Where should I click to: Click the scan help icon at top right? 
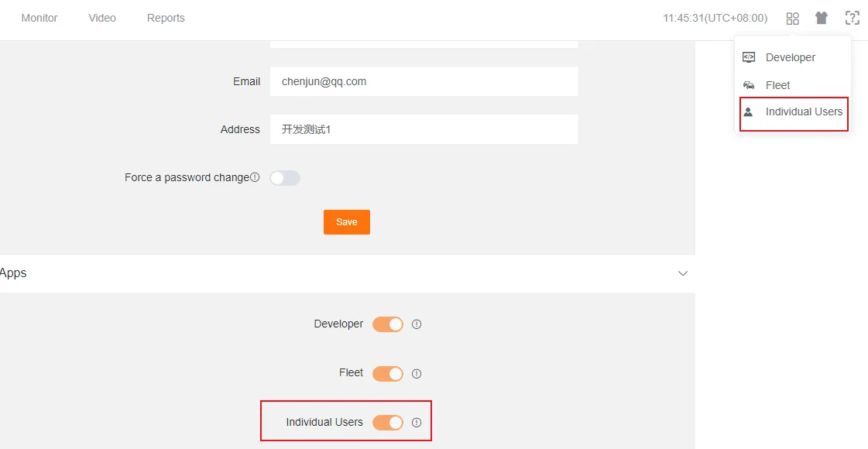[x=853, y=18]
